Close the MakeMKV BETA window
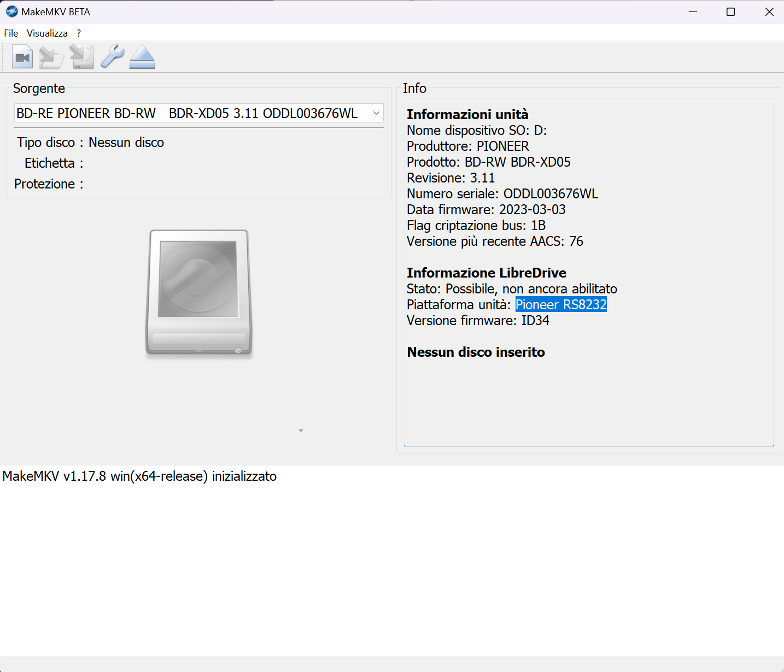 769,11
